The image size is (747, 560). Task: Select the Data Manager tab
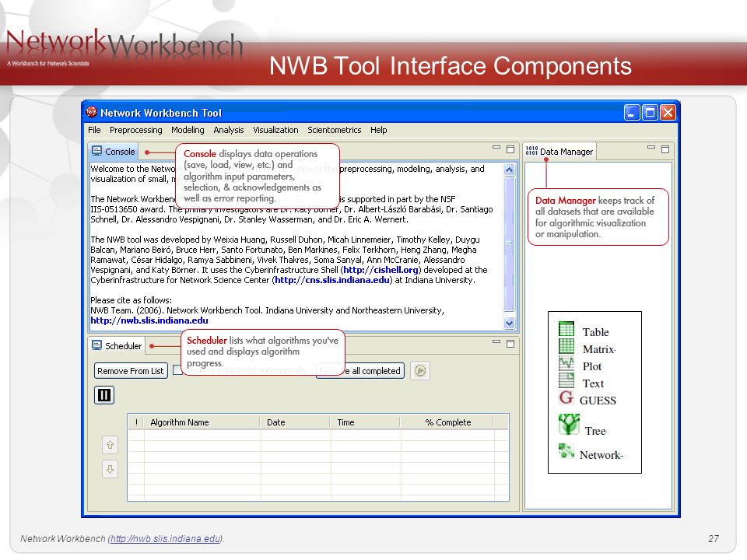pyautogui.click(x=559, y=152)
